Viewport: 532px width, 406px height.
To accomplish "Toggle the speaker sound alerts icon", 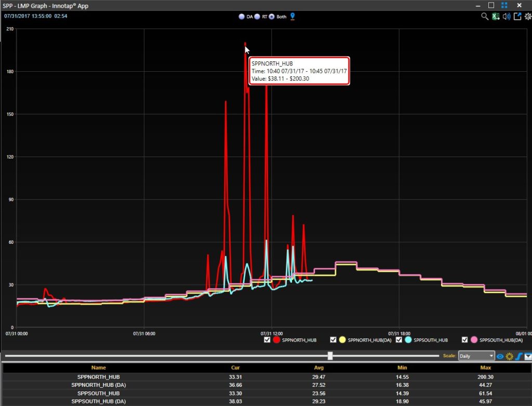I will pos(507,16).
